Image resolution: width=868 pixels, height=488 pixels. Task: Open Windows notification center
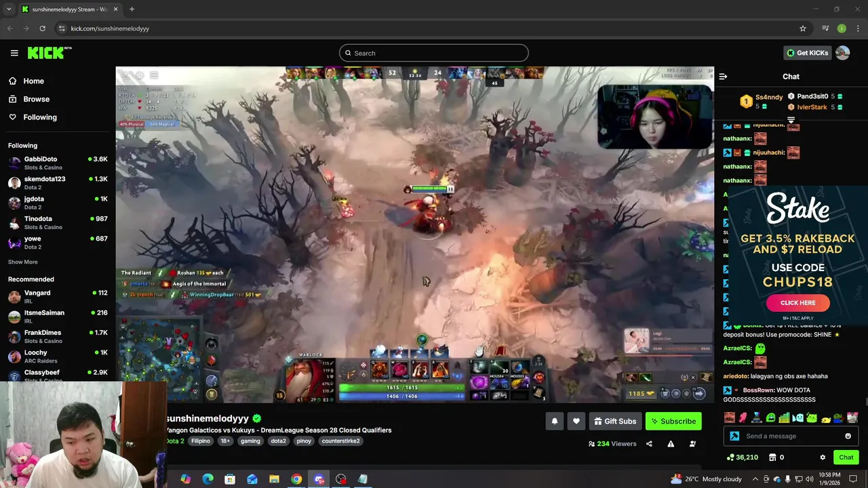853,479
